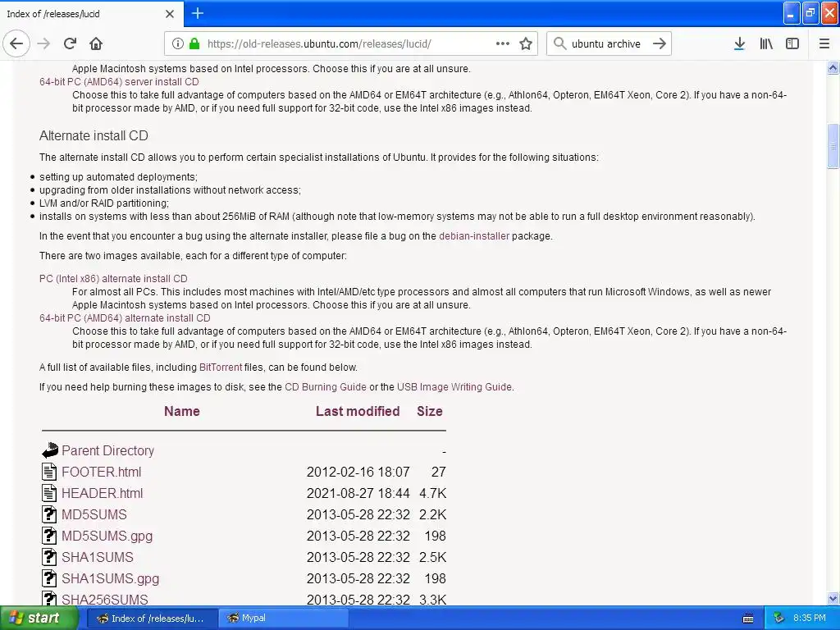Screen dimensions: 840x630
Task: Open the FOOTER.html file link
Action: click(101, 472)
